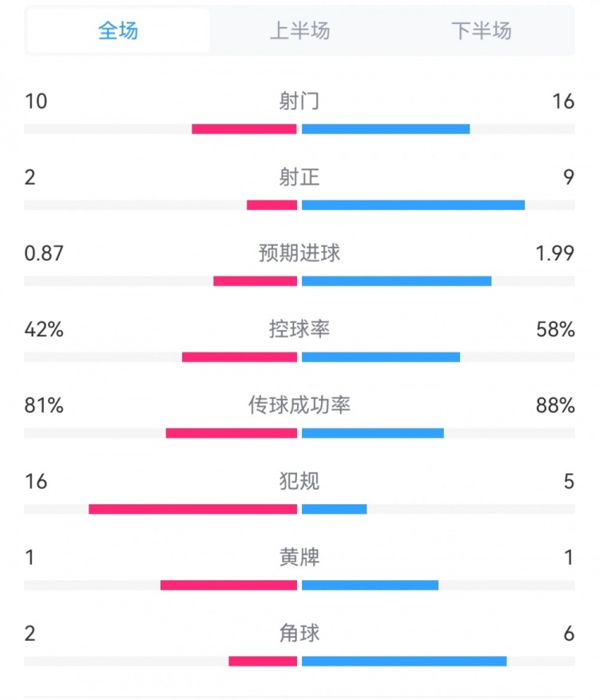Open the 下半场 second-half tab
This screenshot has width=599, height=700.
point(481,31)
